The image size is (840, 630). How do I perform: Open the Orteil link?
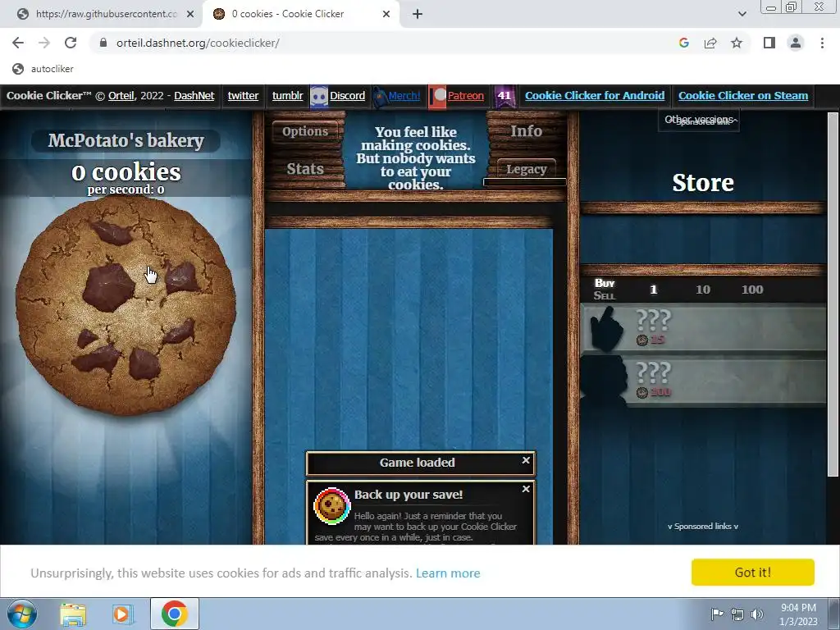(x=121, y=96)
